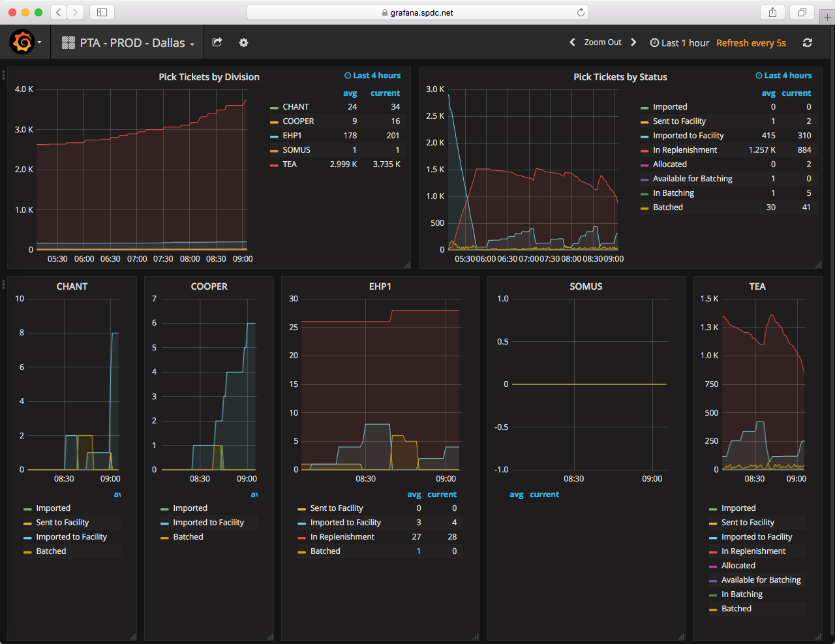The height and width of the screenshot is (644, 835).
Task: Click resize handle of EHP1 panel
Action: pyautogui.click(x=475, y=637)
